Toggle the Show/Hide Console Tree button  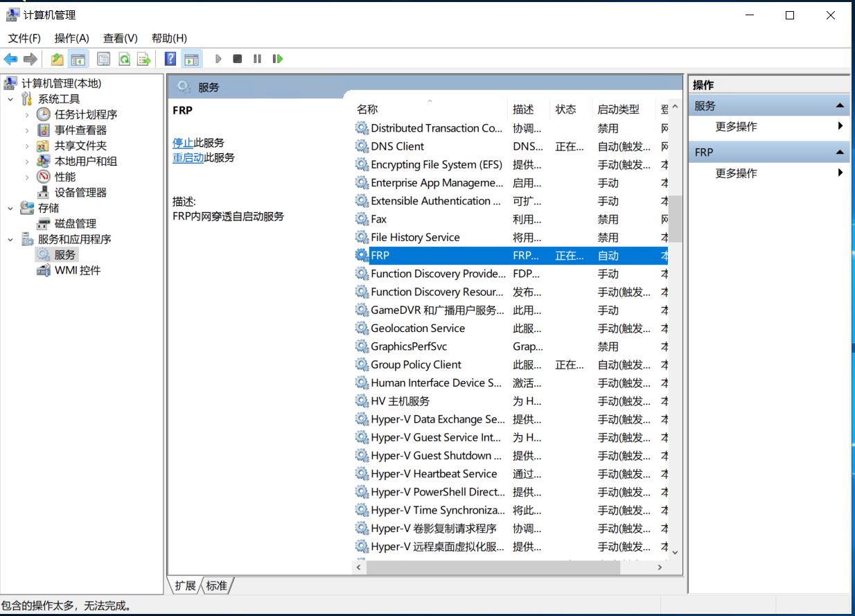(x=78, y=60)
